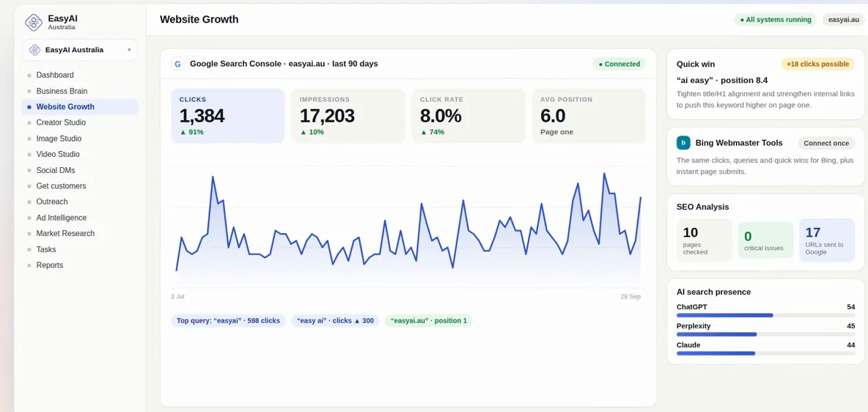Image resolution: width=868 pixels, height=412 pixels.
Task: Click the easyai.au domain pill
Action: (843, 19)
